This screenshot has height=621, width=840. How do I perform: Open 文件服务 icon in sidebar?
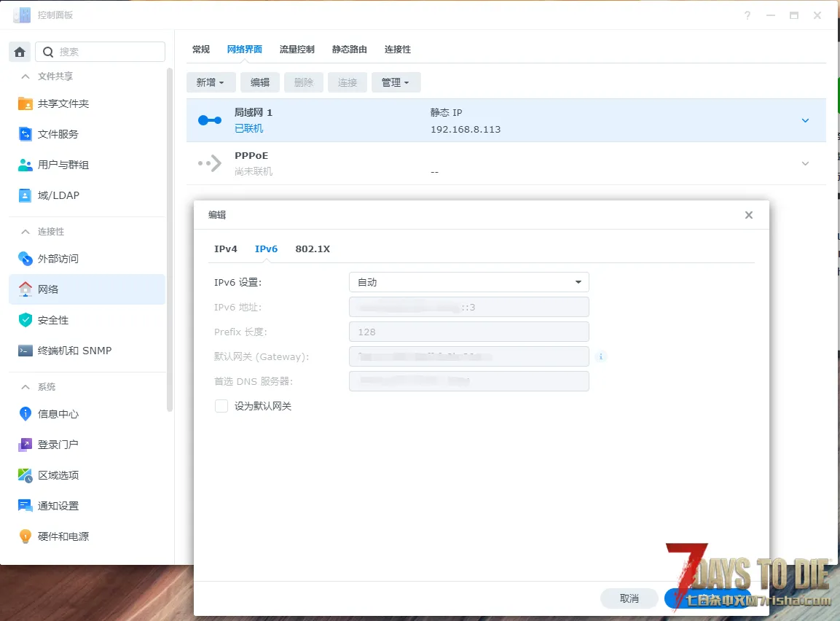point(25,134)
